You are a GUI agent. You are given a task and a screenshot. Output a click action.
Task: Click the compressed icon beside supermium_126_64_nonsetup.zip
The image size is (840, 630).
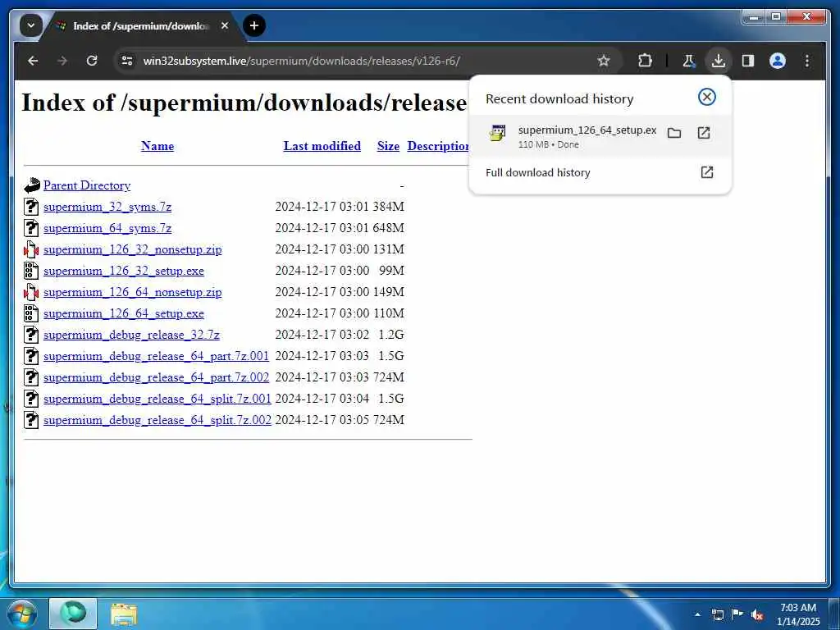(x=31, y=292)
